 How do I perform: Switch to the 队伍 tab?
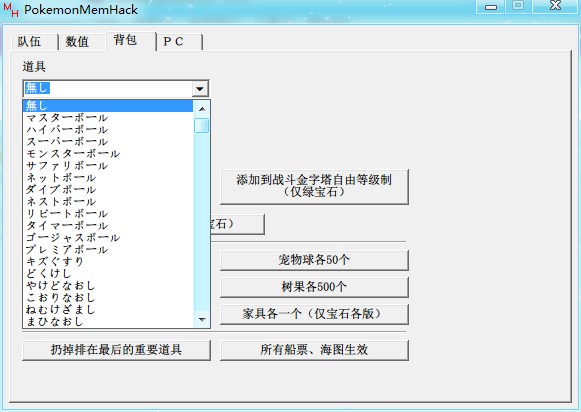point(34,41)
